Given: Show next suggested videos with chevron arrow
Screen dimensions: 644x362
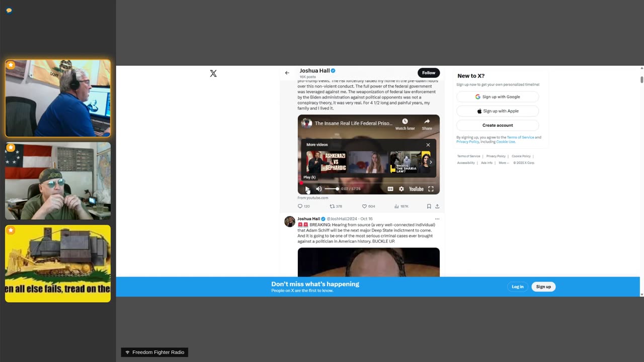Looking at the screenshot, I should coord(431,162).
